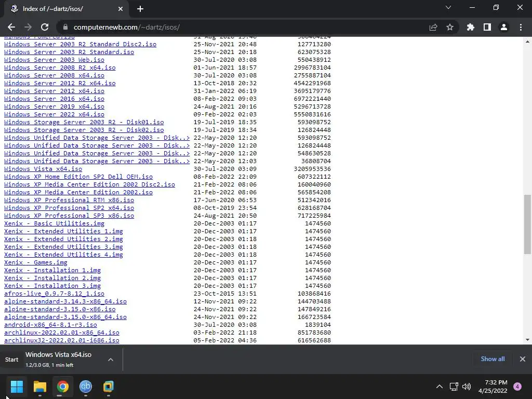Open Chrome side panel
532x399 pixels.
pyautogui.click(x=487, y=27)
